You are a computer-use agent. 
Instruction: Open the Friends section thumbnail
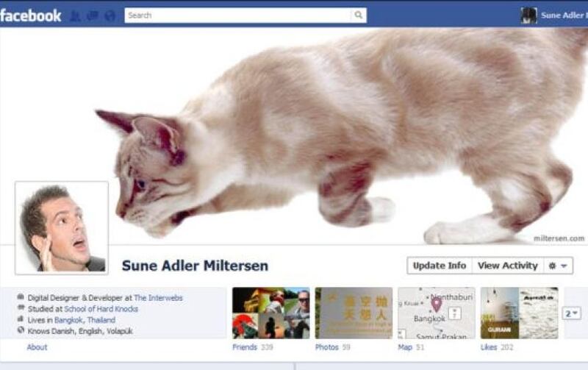[x=271, y=313]
